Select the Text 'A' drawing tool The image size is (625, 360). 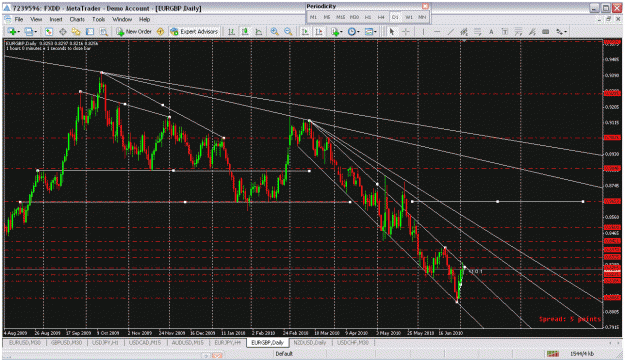tap(491, 31)
